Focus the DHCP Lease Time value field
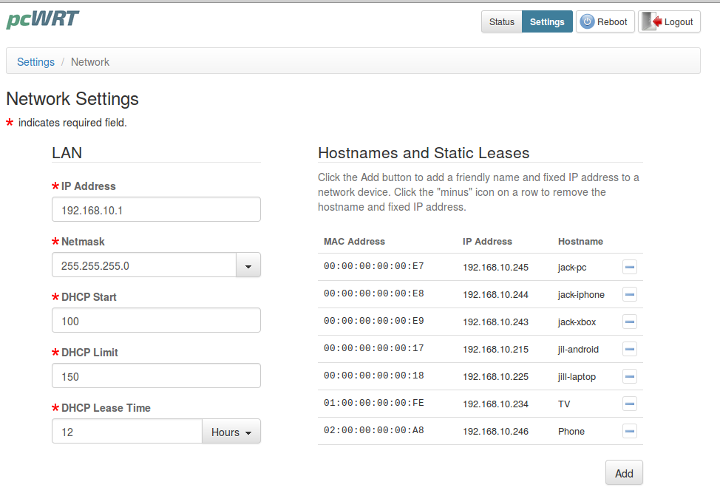The width and height of the screenshot is (720, 496). (127, 432)
